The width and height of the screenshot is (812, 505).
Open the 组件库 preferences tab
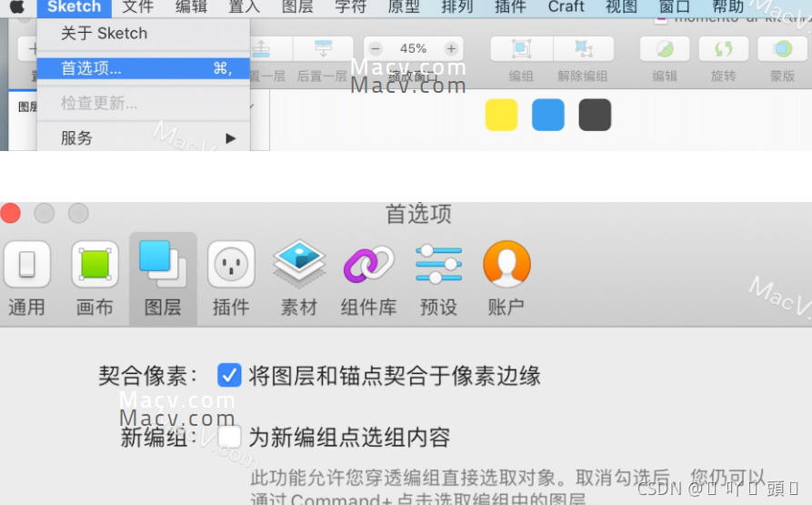(368, 278)
